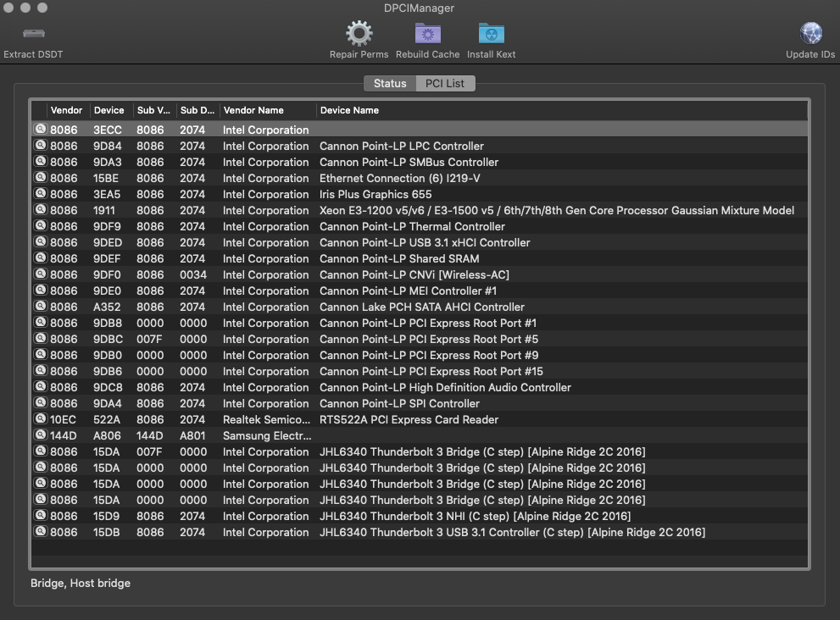Run Repair Perms gear icon
The width and height of the screenshot is (840, 620).
point(359,34)
